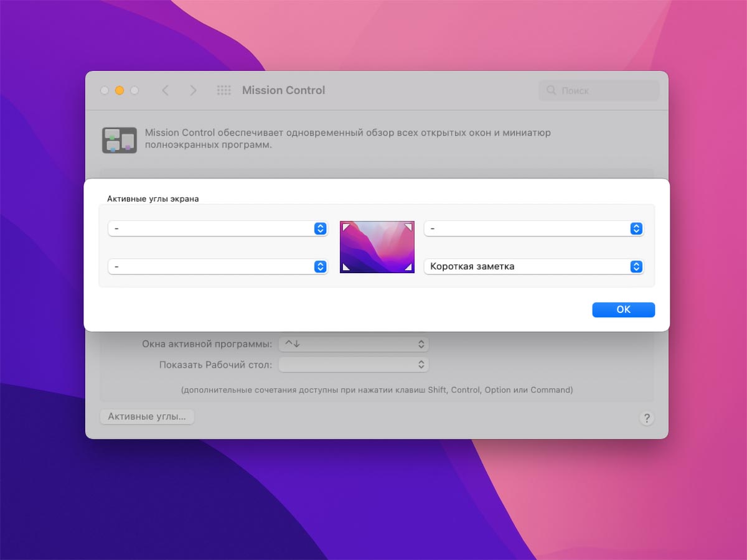The image size is (747, 560).
Task: Open the top-left hot corner dropdown
Action: 218,228
